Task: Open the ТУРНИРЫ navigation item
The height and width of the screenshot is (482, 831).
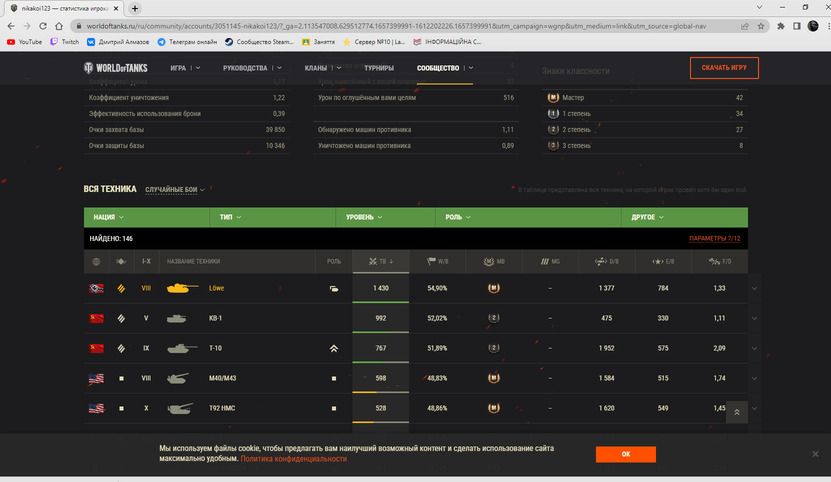Action: 379,68
